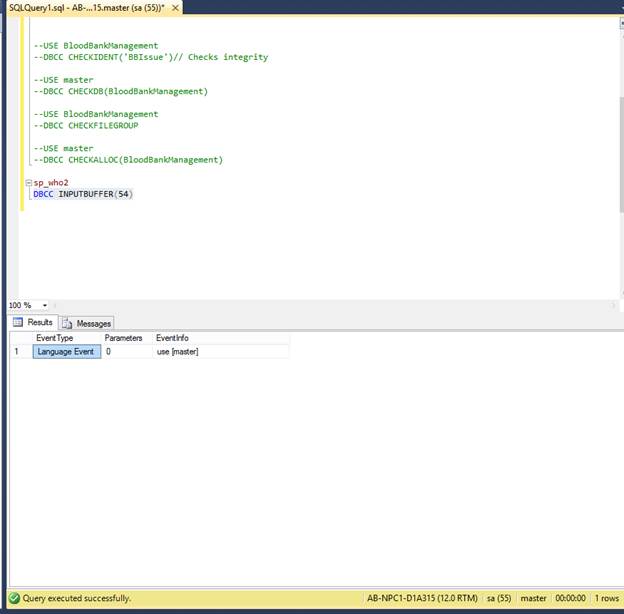624x614 pixels.
Task: Click the server name AB-NPC1-D1A315 in status bar
Action: pos(422,598)
